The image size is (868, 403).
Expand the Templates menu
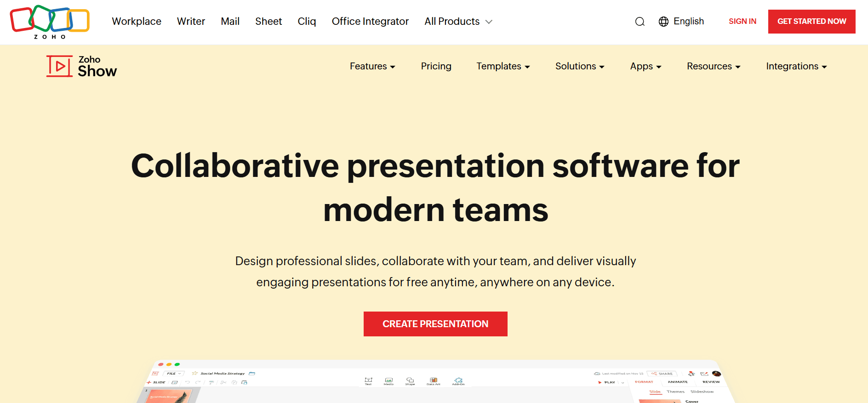coord(503,66)
